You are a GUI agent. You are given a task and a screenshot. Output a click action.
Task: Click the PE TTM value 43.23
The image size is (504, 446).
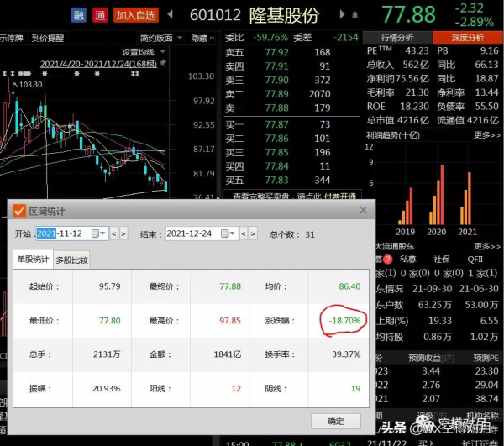(417, 50)
